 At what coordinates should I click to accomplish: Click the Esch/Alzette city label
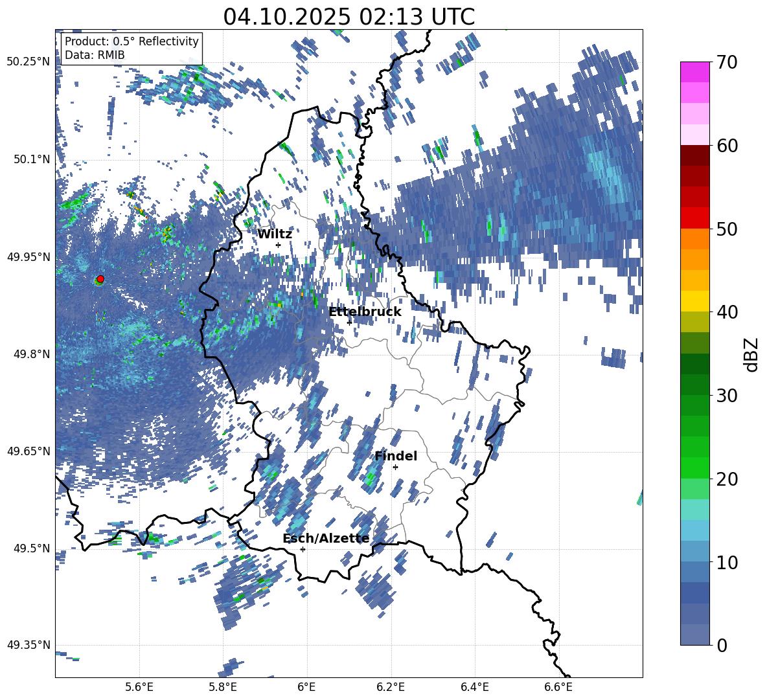326,538
